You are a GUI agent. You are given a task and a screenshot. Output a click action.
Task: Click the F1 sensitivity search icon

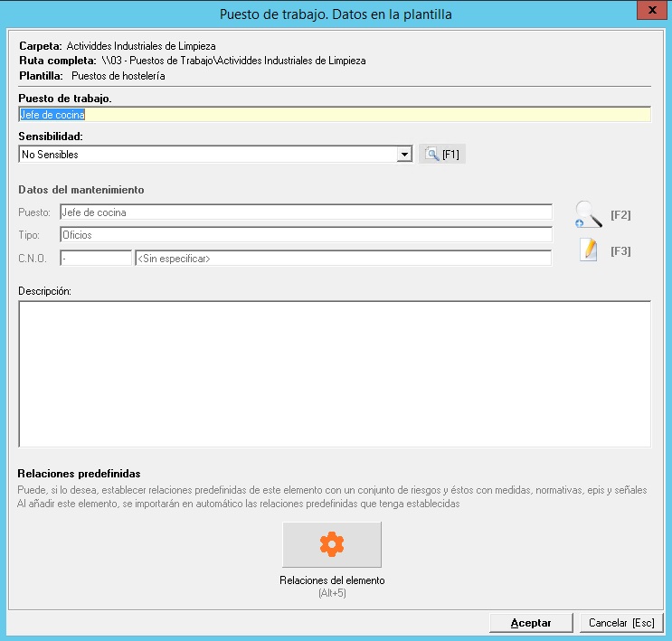[432, 155]
